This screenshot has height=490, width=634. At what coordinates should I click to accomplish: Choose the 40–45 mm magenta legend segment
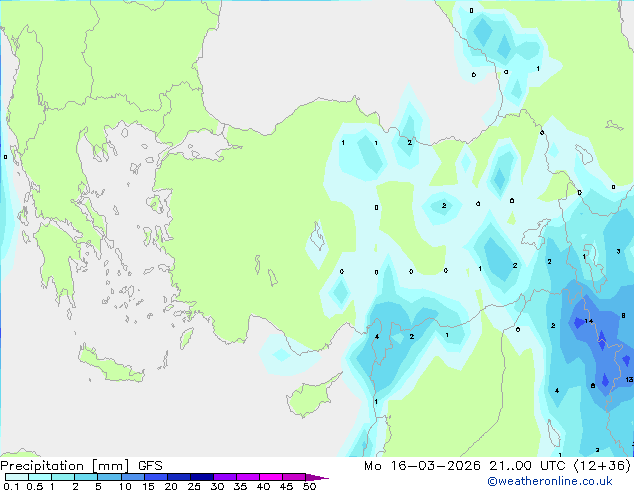point(271,477)
